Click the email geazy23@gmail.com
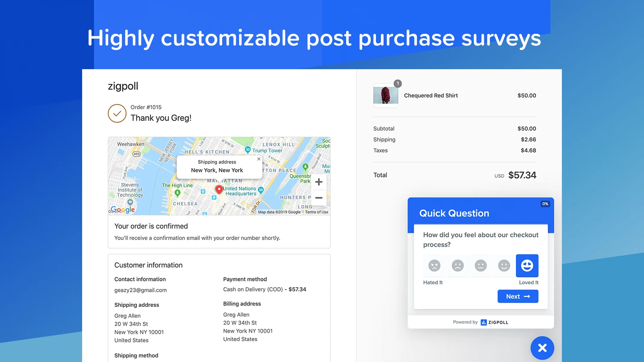Screen dimensions: 644x362 [x=140, y=290]
